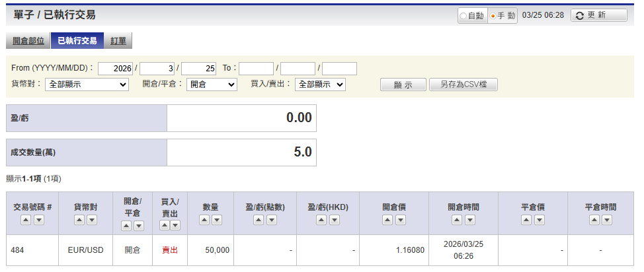This screenshot has height=272, width=644.
Task: Click the 1.16080 open price cell
Action: (394, 250)
